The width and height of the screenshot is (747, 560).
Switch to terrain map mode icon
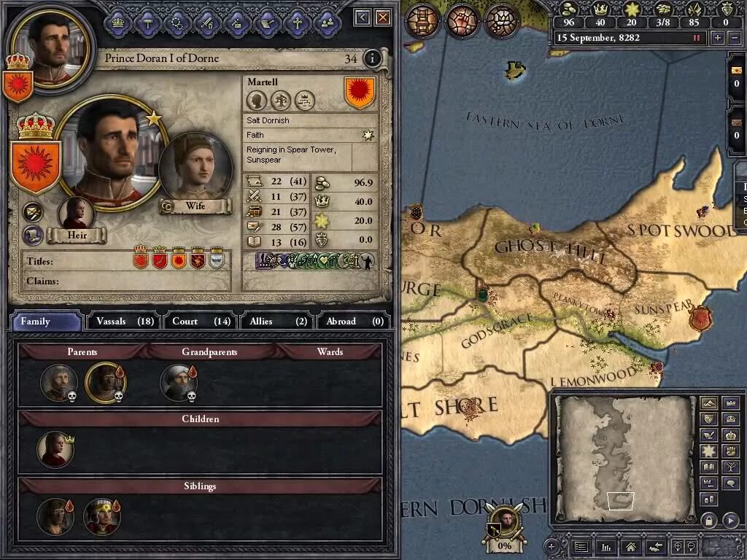tap(708, 404)
